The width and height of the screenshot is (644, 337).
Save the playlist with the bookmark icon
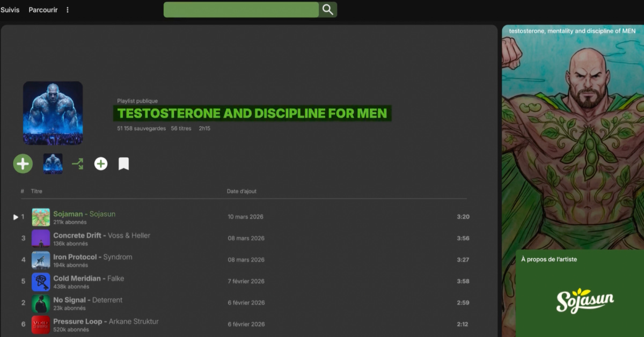click(x=123, y=164)
